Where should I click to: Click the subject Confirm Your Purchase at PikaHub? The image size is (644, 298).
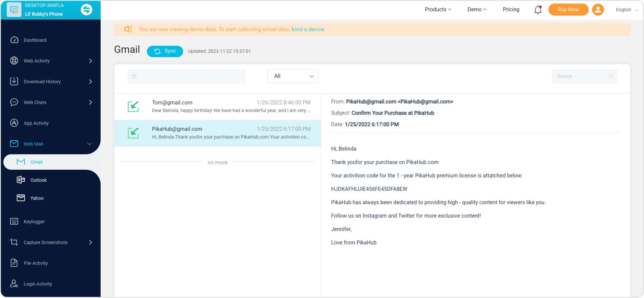393,113
